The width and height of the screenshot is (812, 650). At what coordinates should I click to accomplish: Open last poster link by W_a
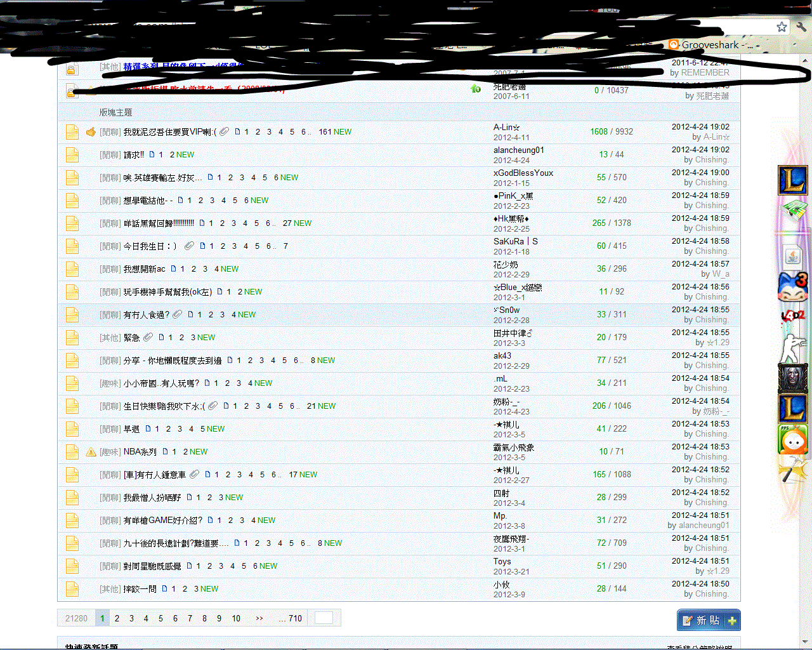click(x=721, y=274)
